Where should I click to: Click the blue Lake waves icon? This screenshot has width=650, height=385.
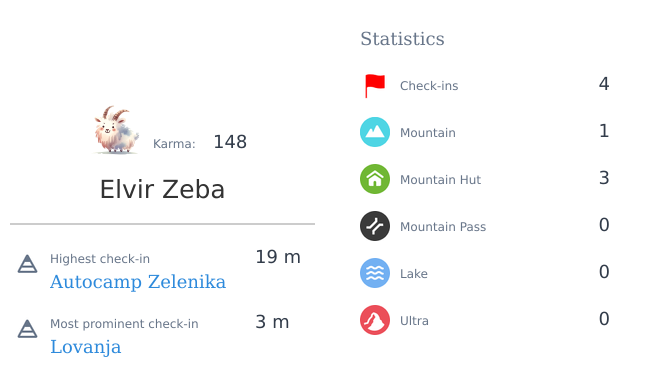(x=375, y=273)
